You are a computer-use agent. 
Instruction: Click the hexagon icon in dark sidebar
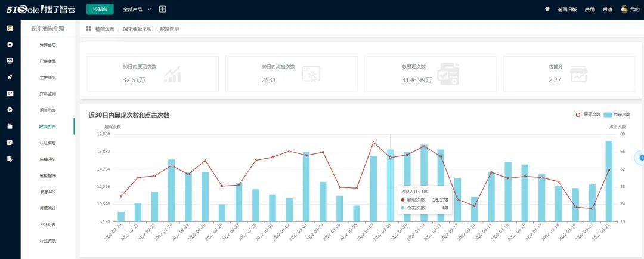pos(10,44)
